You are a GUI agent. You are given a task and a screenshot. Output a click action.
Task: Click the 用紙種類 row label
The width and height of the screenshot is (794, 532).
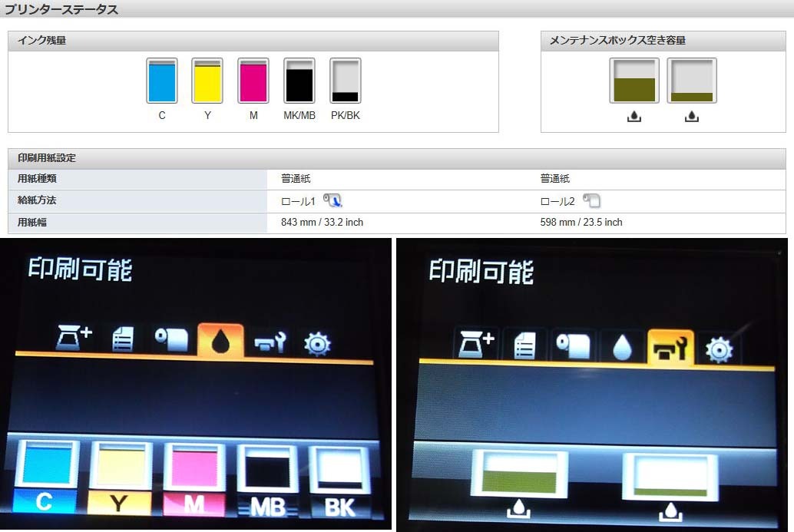coord(37,179)
